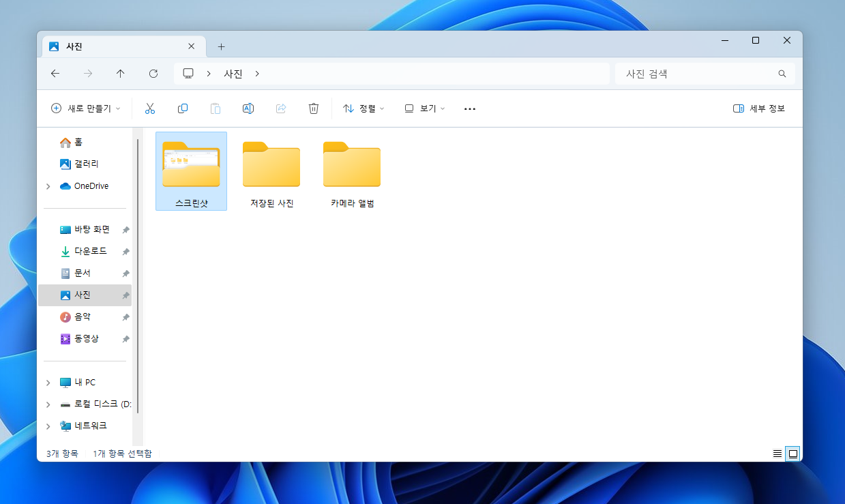Select OneDrive in the navigation pane
Screen dimensions: 845x504
tap(85, 186)
